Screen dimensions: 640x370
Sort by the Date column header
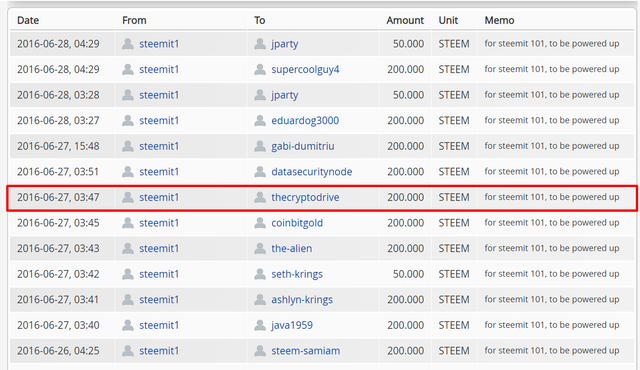(28, 20)
